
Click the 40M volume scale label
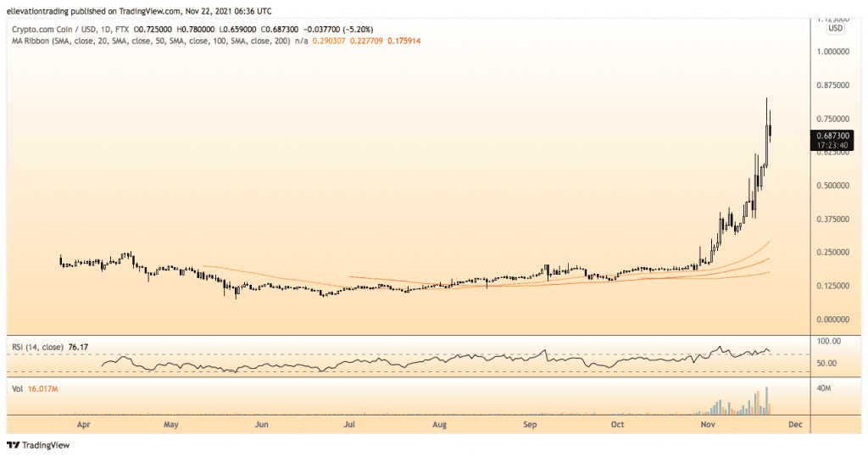coord(824,388)
